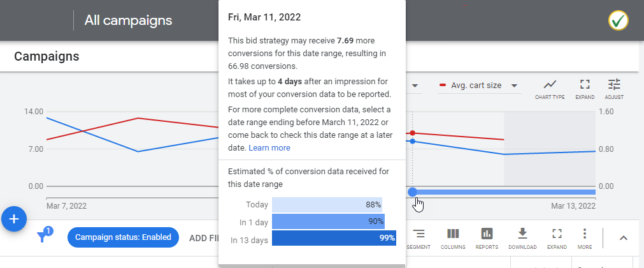Expand the table to full screen

[x=557, y=239]
